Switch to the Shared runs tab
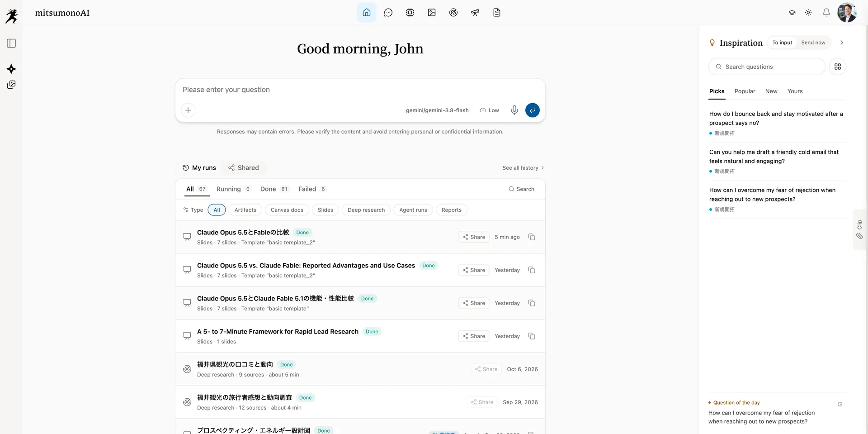 coord(244,168)
